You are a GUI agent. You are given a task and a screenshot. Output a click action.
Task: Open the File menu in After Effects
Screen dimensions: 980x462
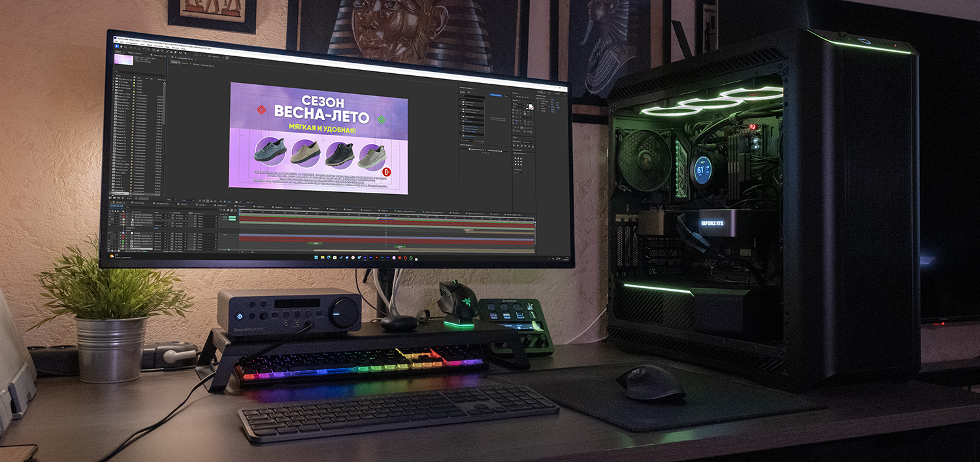116,42
